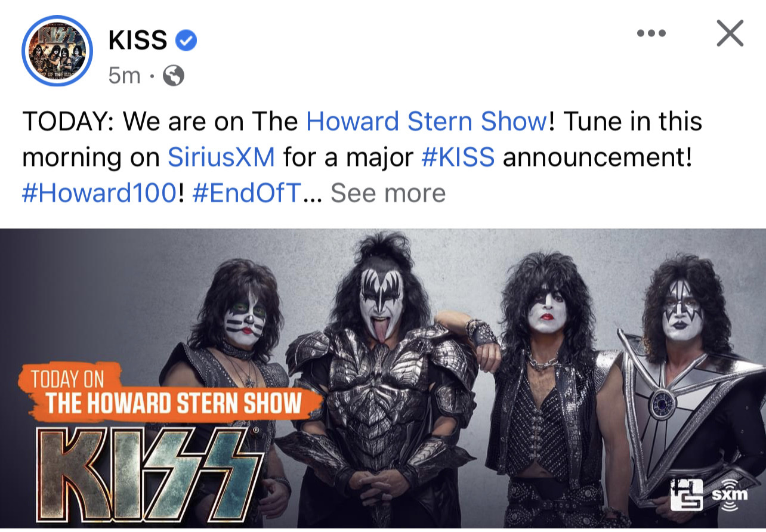Click the blue verified badge

(186, 41)
